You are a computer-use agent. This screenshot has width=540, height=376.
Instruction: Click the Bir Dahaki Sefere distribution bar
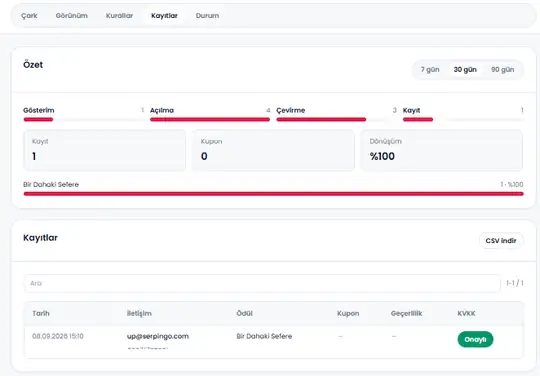point(273,194)
